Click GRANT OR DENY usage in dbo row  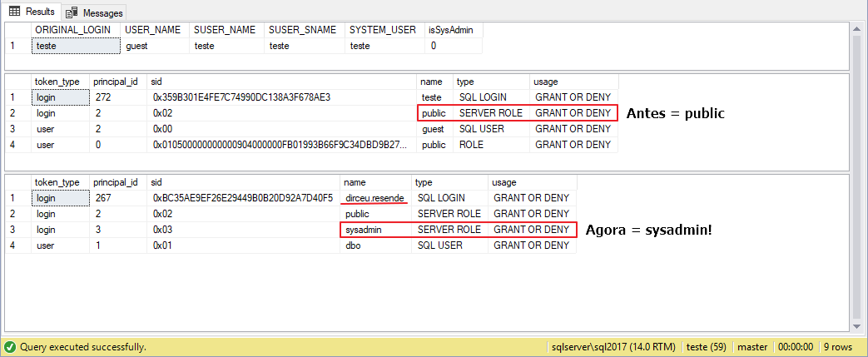(533, 245)
